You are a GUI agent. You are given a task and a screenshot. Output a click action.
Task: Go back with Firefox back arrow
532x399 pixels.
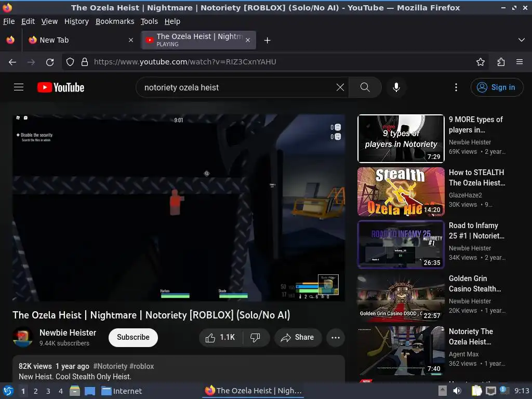click(x=12, y=62)
